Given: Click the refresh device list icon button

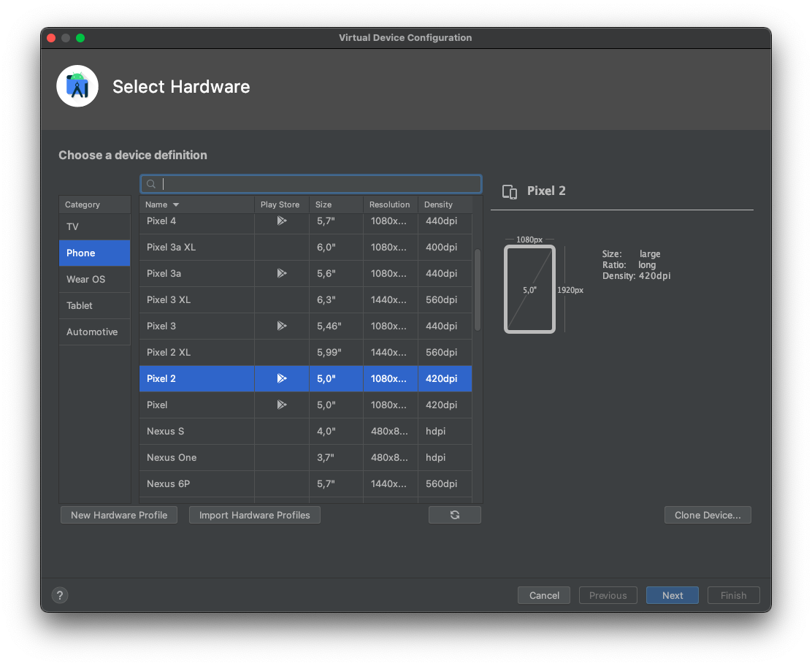Looking at the screenshot, I should pos(455,516).
